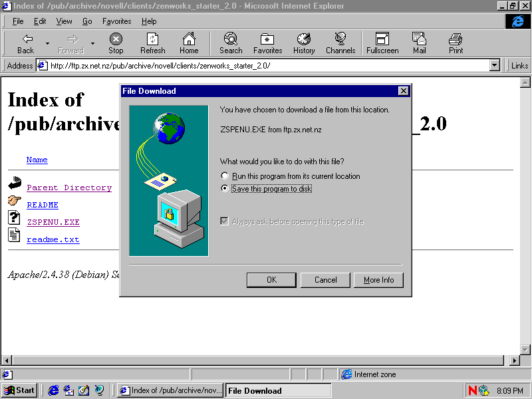Viewport: 532px width, 399px height.
Task: Open the Go menu
Action: tap(87, 21)
